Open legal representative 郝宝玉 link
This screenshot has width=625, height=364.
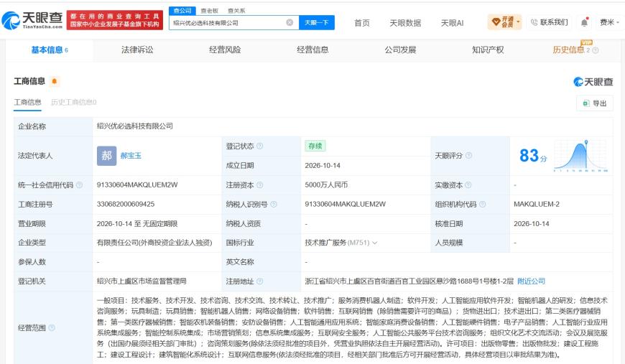coord(131,156)
